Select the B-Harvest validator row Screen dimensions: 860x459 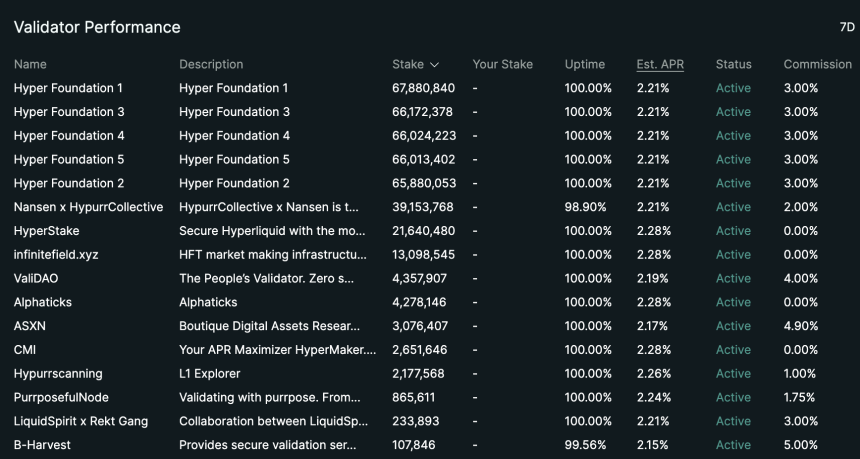point(430,445)
